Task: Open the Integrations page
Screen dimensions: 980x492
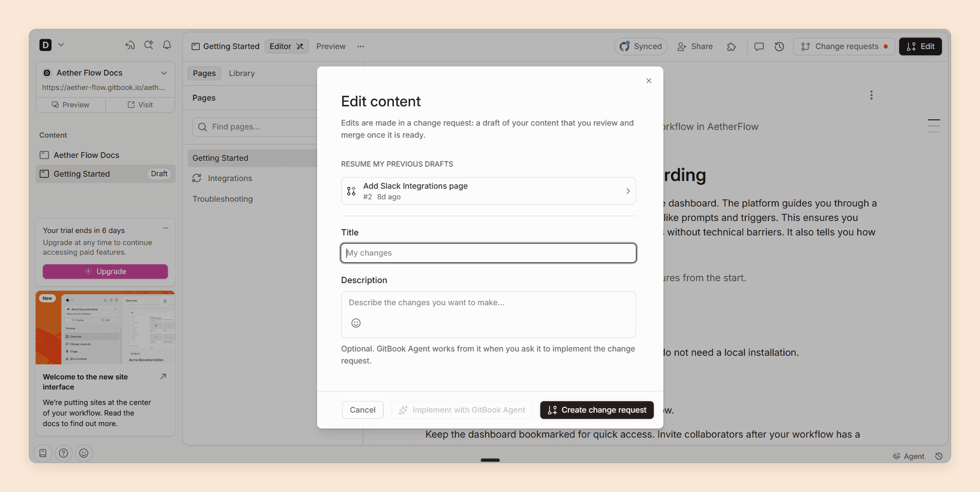Action: (230, 178)
